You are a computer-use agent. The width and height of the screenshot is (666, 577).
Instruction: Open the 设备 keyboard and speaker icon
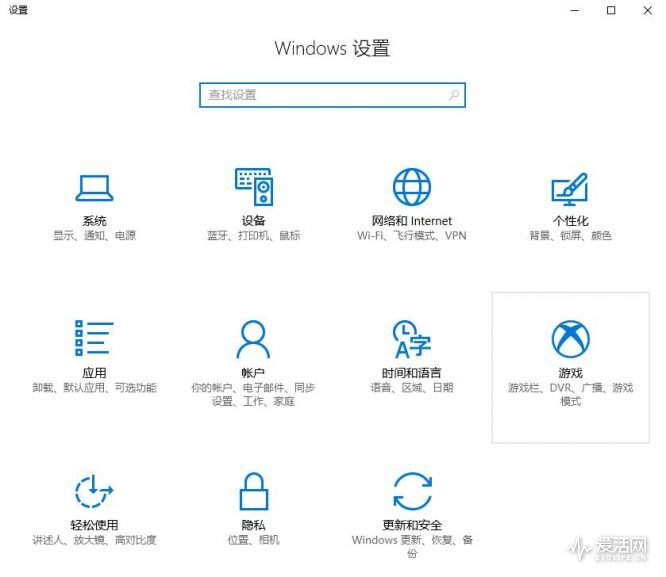click(x=254, y=187)
